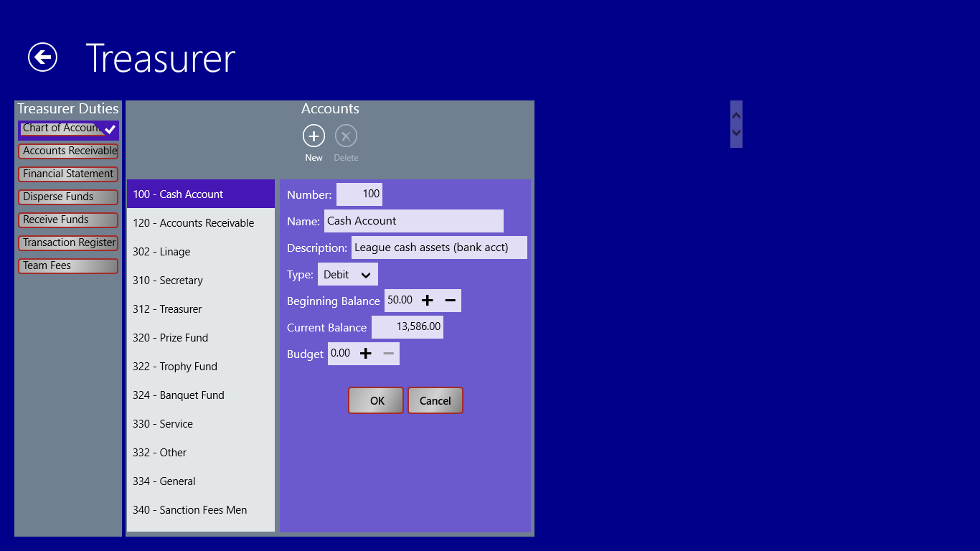Image resolution: width=980 pixels, height=551 pixels.
Task: Click the Description text field
Action: click(x=439, y=248)
